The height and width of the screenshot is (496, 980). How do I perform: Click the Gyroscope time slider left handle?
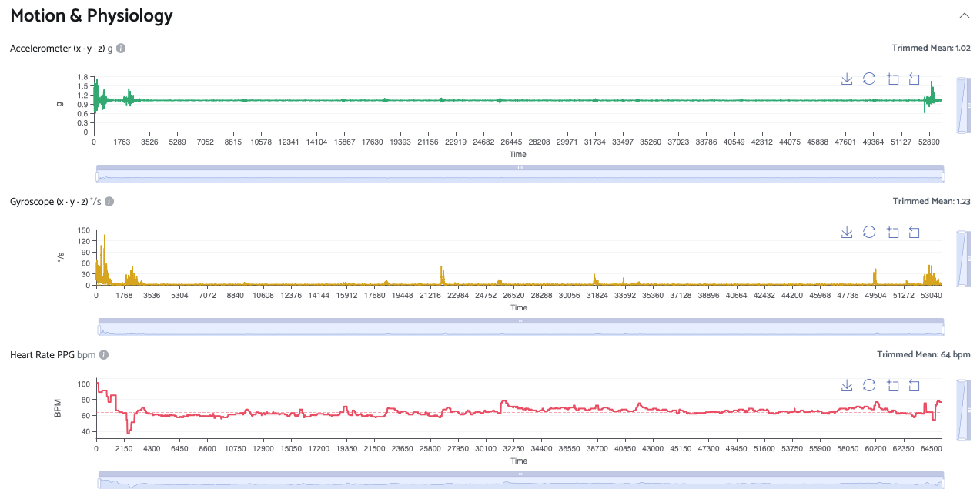pos(99,330)
